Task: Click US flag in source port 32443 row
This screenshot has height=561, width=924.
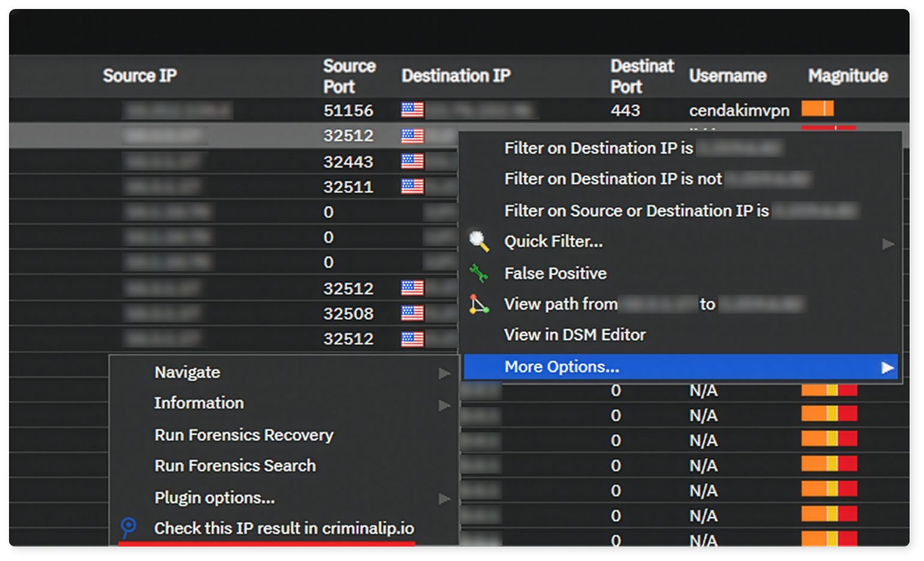Action: (x=412, y=161)
